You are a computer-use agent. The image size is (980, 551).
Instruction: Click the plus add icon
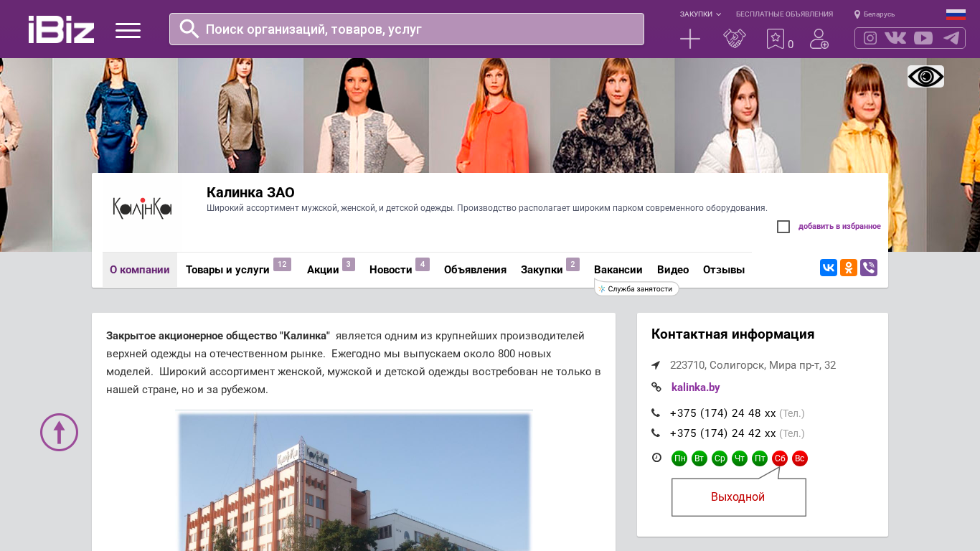click(x=689, y=39)
